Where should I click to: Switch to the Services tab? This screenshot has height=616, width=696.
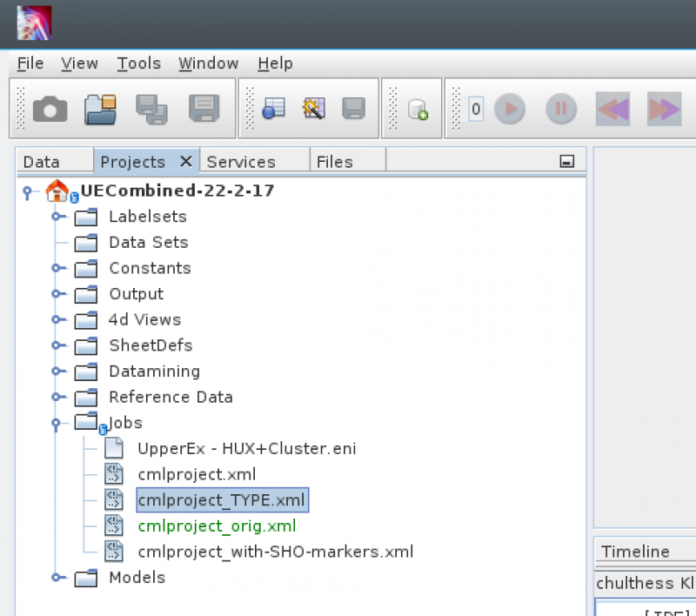pos(241,162)
